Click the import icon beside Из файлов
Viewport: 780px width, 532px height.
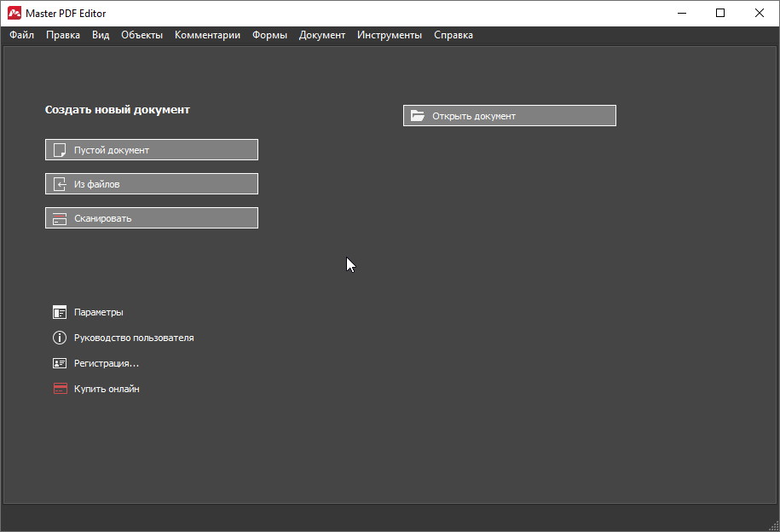(60, 184)
